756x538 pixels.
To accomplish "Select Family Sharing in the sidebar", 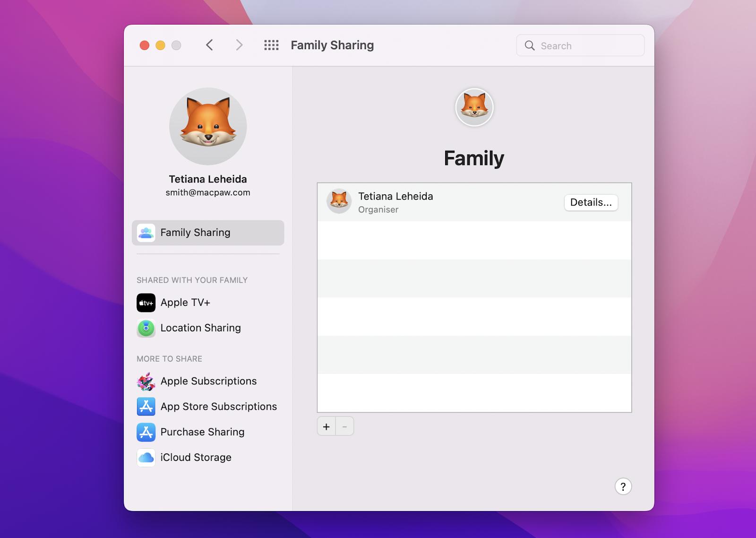I will tap(208, 233).
